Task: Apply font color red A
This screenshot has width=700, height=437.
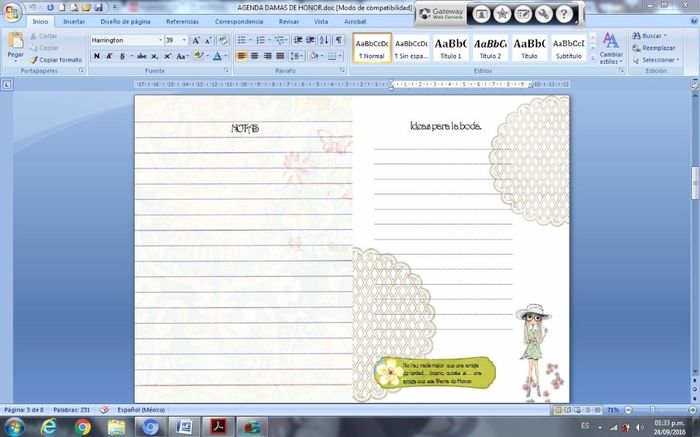Action: (x=217, y=56)
